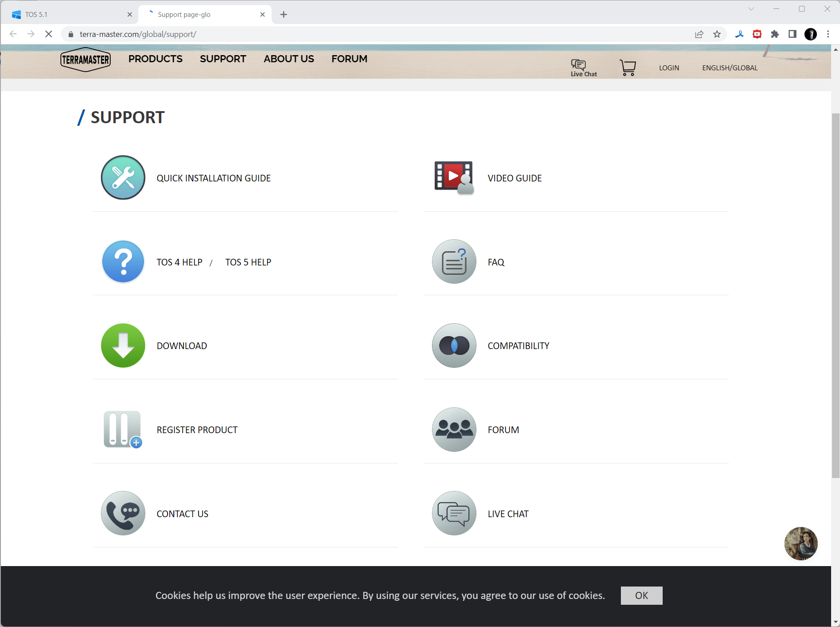Open QUICK INSTALLATION GUIDE link

(x=213, y=178)
